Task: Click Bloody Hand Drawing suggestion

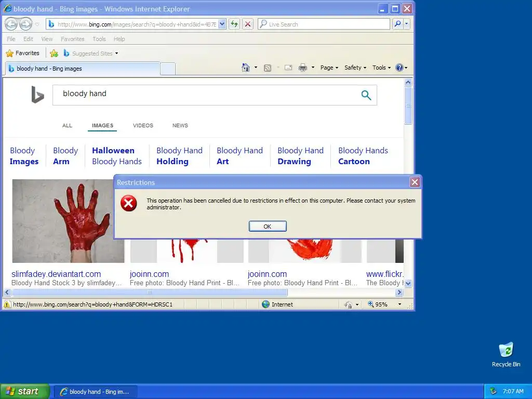Action: (x=300, y=156)
